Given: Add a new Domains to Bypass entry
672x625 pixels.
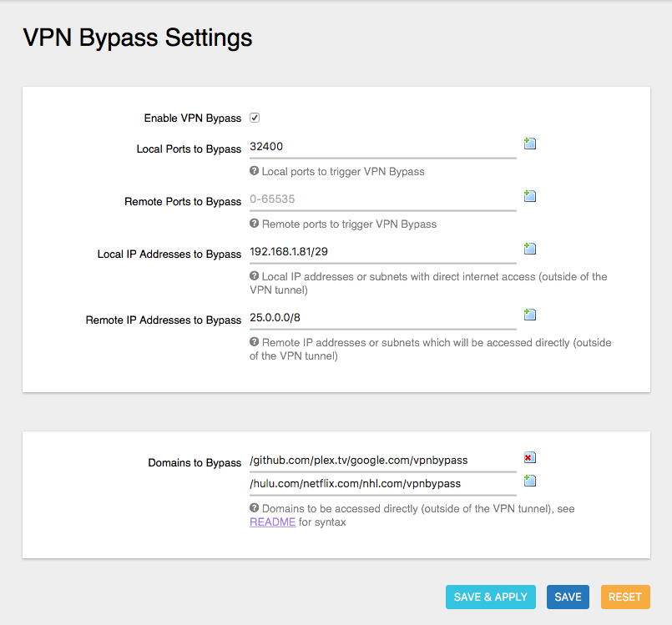Looking at the screenshot, I should click(x=529, y=481).
